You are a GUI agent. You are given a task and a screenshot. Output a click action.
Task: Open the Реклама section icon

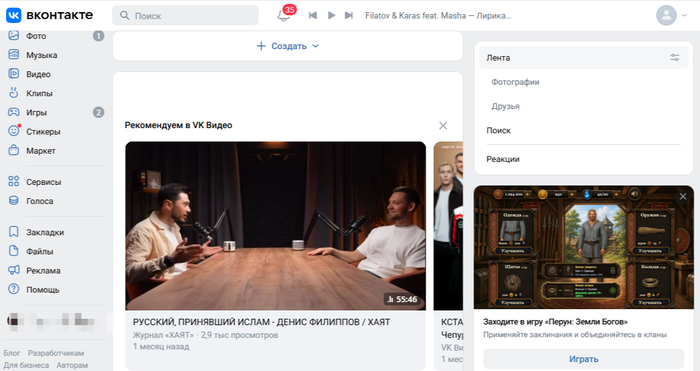[14, 270]
